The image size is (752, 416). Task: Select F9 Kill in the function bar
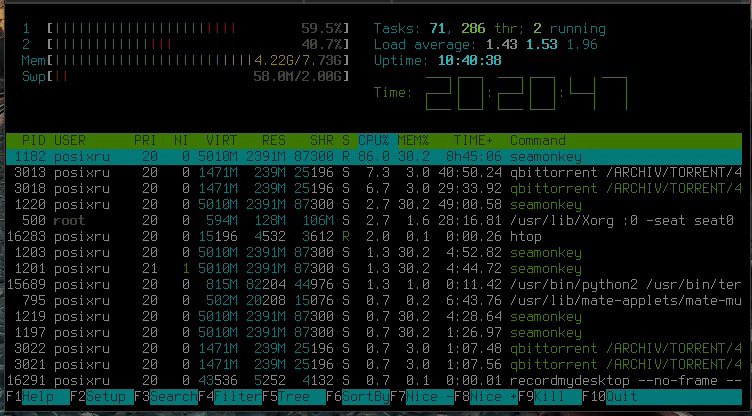(x=550, y=397)
